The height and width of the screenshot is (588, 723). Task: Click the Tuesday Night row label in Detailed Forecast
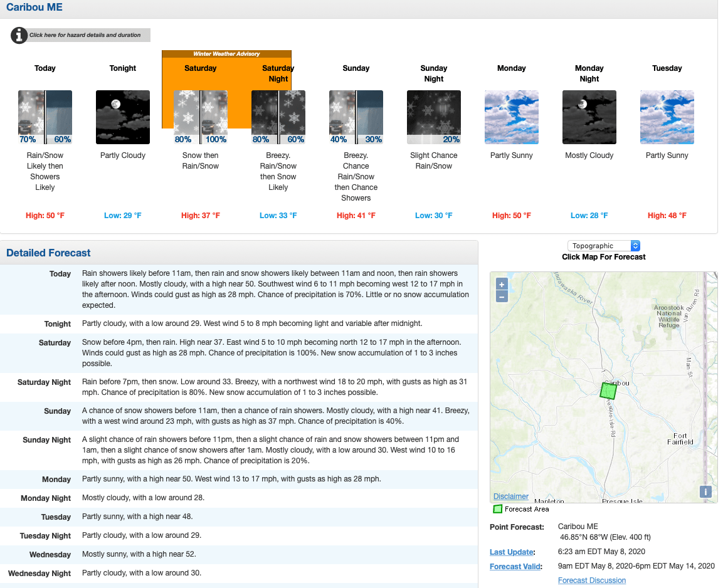pyautogui.click(x=45, y=536)
